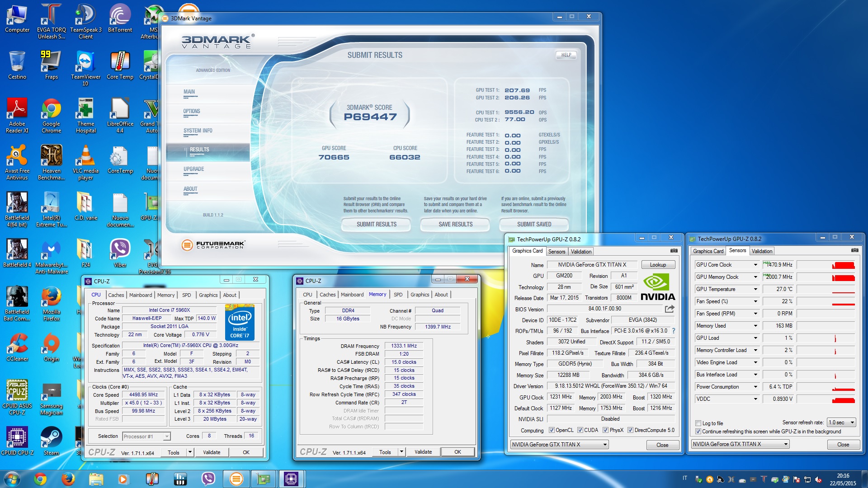Launch Mozilla Firefox desktop icon

click(52, 304)
